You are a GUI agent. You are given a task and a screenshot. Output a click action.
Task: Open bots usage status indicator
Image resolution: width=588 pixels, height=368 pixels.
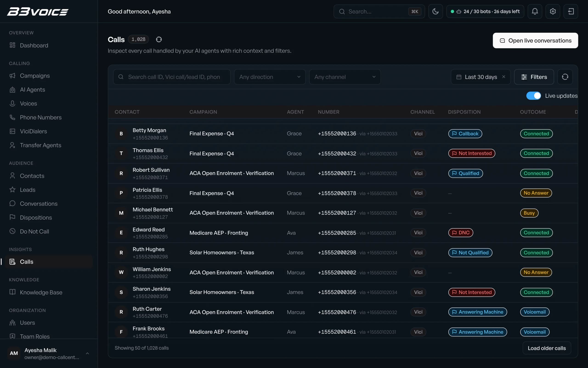[x=485, y=11]
